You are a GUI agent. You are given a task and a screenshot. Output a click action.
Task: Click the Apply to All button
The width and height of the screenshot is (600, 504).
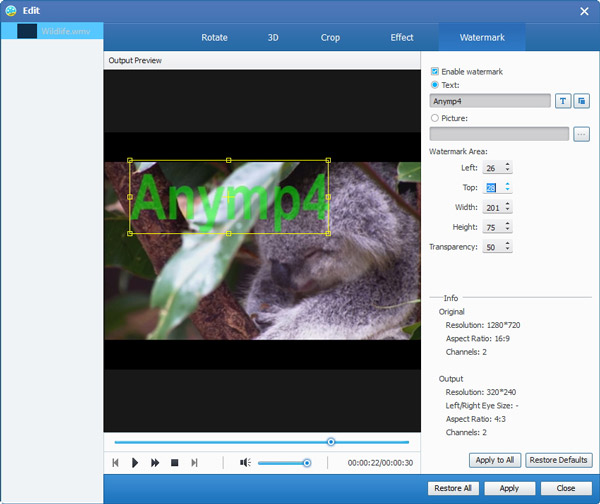pos(495,460)
